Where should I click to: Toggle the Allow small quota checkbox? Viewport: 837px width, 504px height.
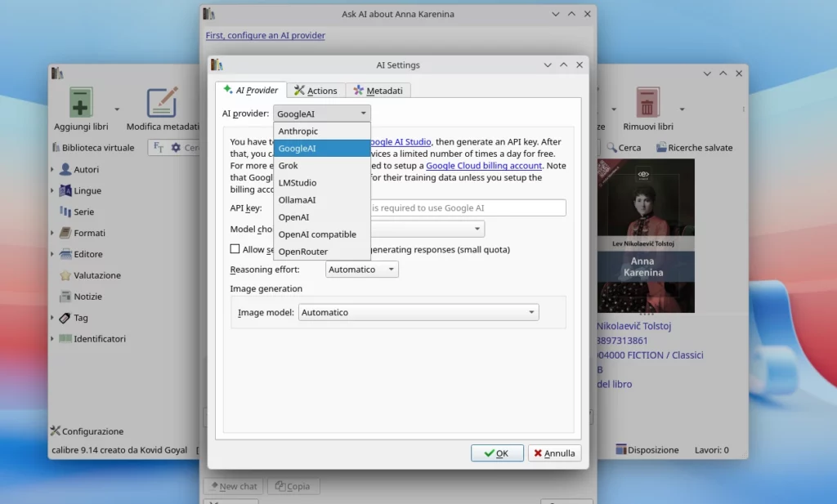[235, 249]
